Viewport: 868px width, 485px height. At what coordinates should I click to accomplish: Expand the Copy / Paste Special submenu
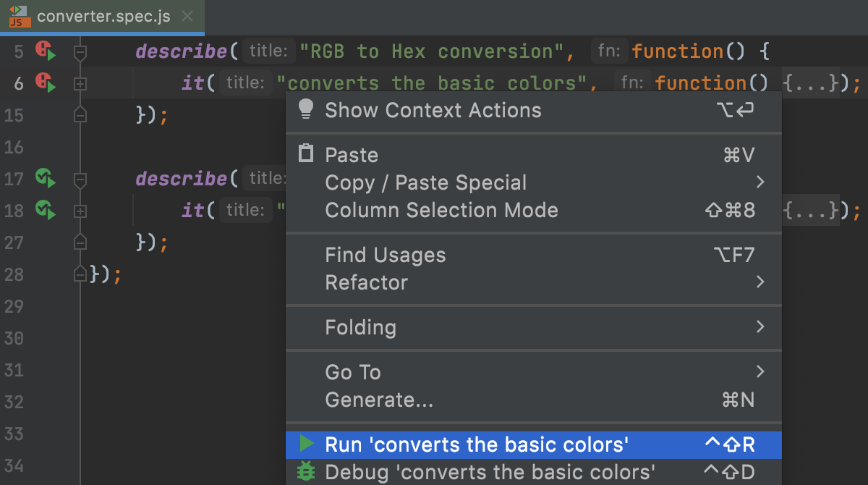click(425, 182)
